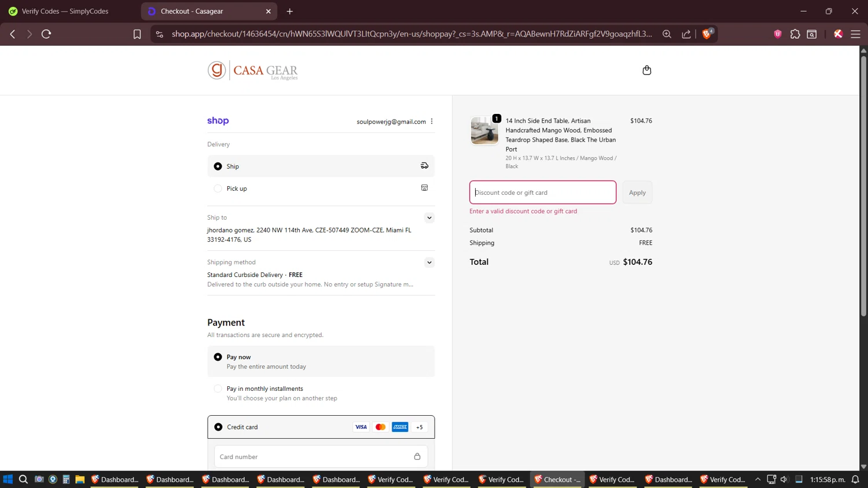
Task: Switch to Verify Codes — SimplyCodes tab
Action: click(69, 11)
